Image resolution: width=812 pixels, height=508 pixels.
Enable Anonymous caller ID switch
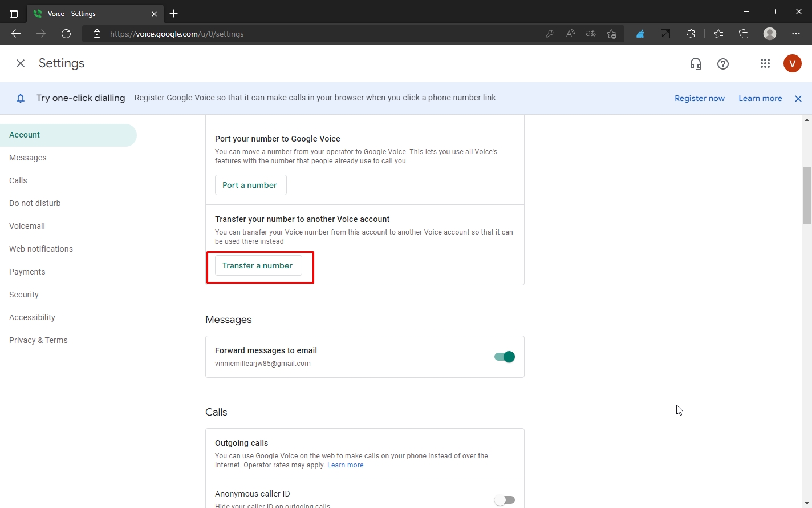[505, 500]
